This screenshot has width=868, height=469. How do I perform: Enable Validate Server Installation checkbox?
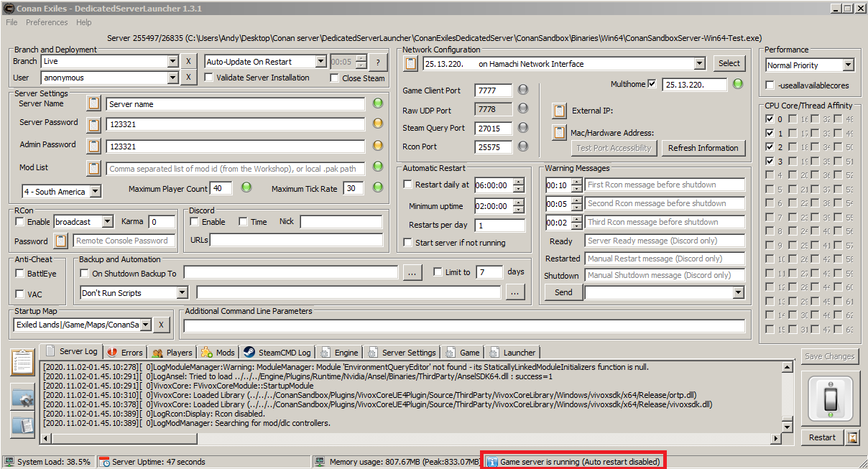click(209, 78)
